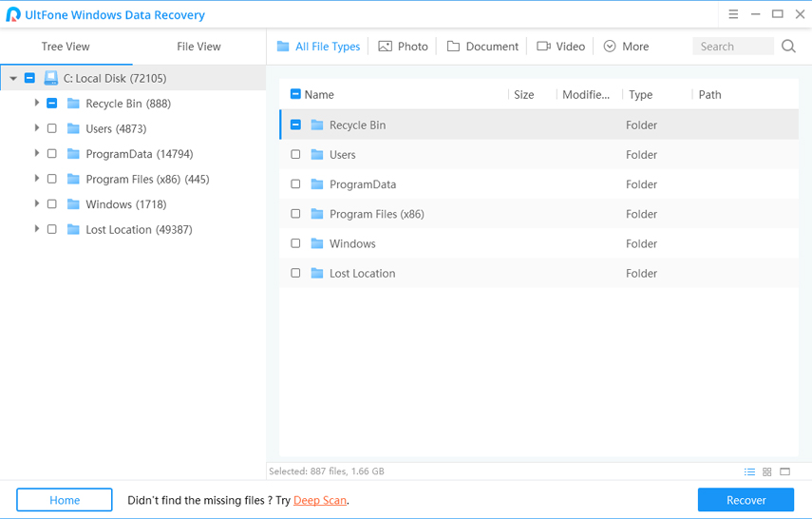Switch to the File View tab
Screen dimensions: 812x519
[198, 47]
